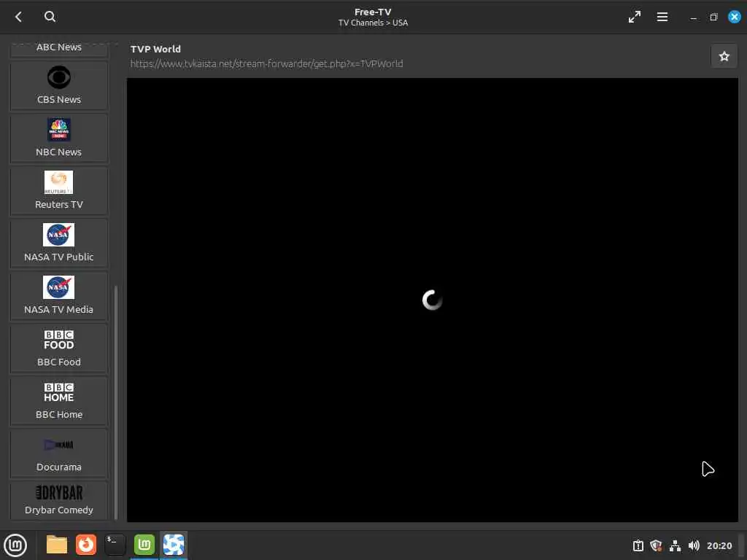This screenshot has height=560, width=747.
Task: Select the Drybar Comedy channel
Action: pyautogui.click(x=58, y=500)
